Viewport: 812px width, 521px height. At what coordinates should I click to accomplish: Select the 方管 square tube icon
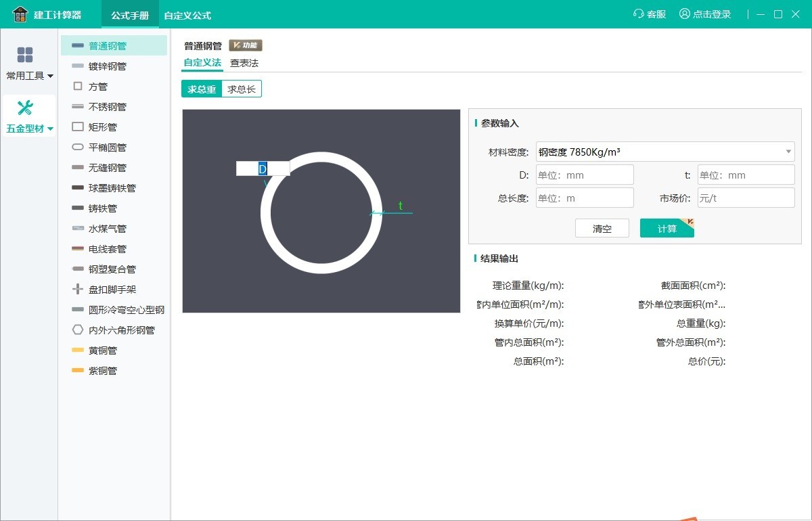pos(77,87)
